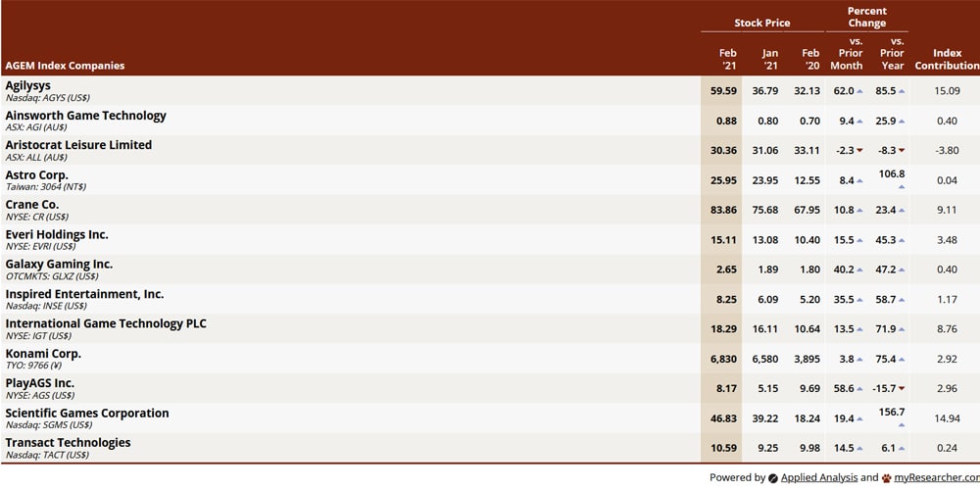Select Aristocrat Leisure Limited company name
Image resolution: width=980 pixels, height=490 pixels.
78,145
